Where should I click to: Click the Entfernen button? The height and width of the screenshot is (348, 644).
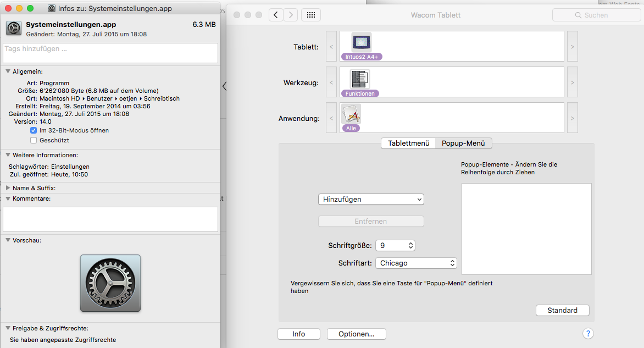[371, 221]
